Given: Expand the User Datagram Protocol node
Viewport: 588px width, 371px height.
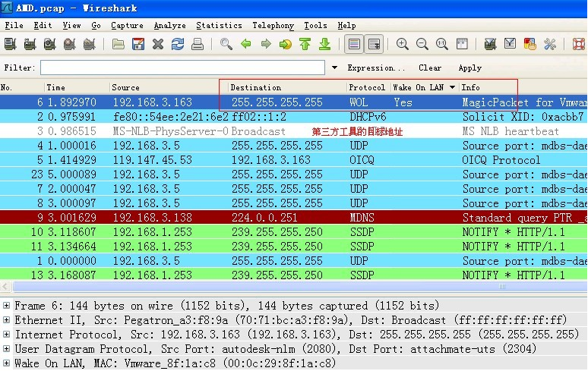Looking at the screenshot, I should [x=6, y=348].
